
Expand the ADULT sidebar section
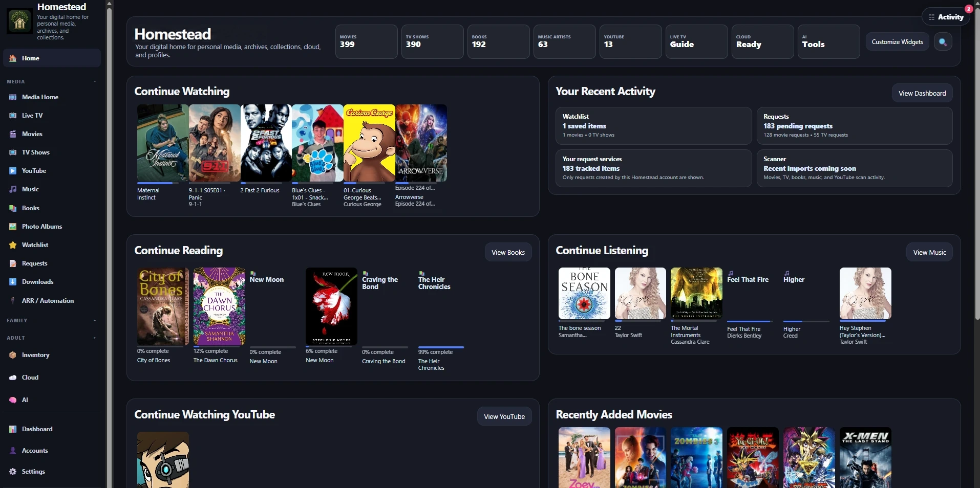(51, 338)
